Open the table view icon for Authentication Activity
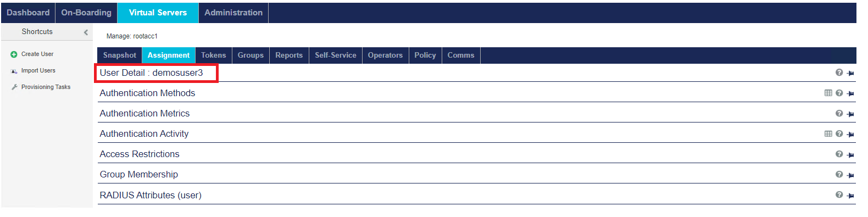868x217 pixels. (828, 133)
